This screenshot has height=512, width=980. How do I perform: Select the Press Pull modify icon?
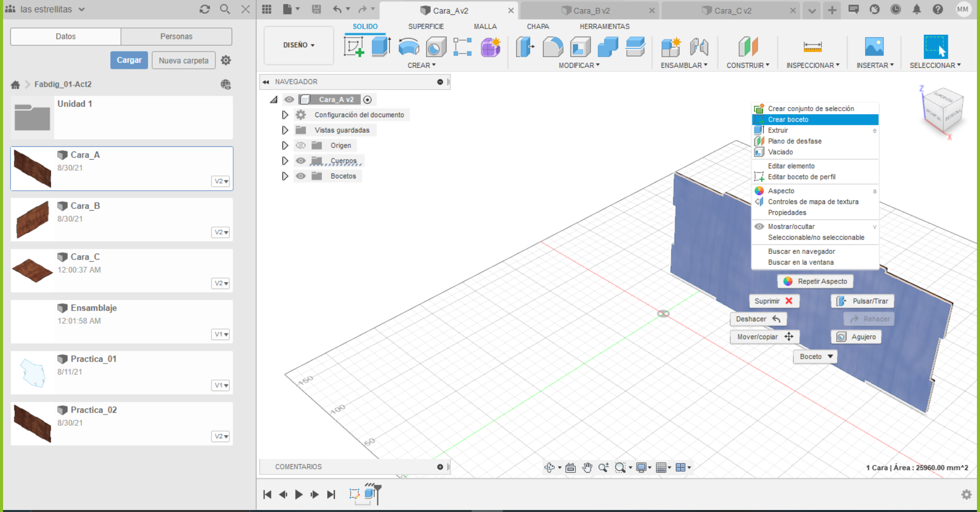[x=525, y=47]
